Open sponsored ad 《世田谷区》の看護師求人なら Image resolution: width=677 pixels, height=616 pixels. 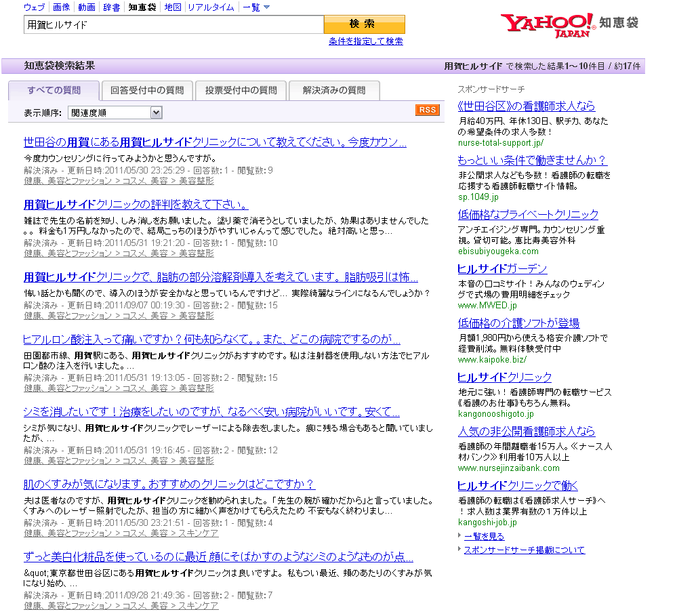[x=527, y=106]
